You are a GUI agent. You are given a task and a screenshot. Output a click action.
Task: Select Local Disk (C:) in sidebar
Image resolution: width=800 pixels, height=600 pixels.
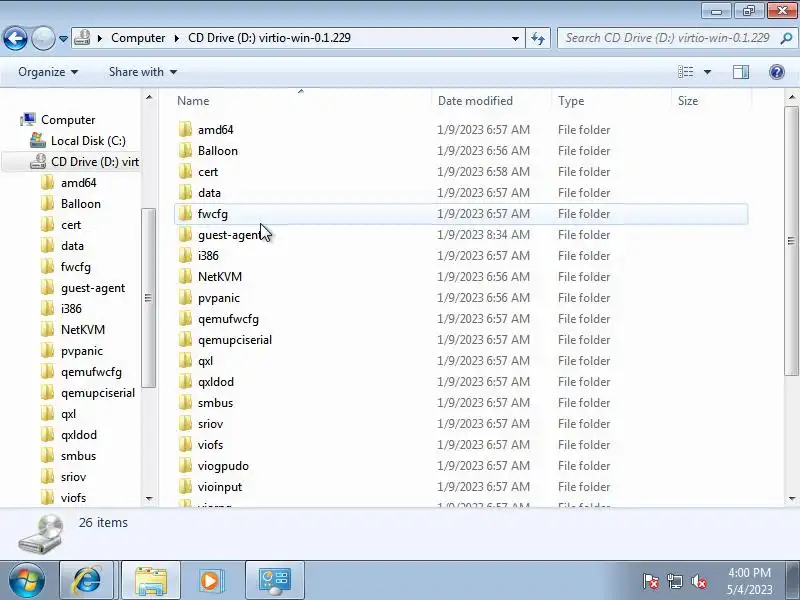88,141
